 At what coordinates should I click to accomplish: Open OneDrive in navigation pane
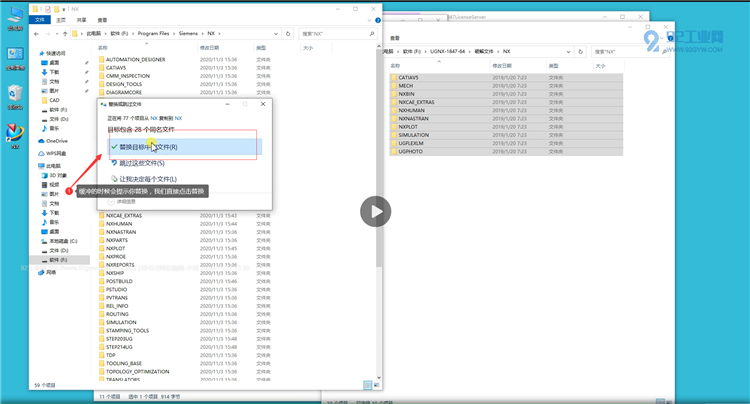tap(53, 141)
